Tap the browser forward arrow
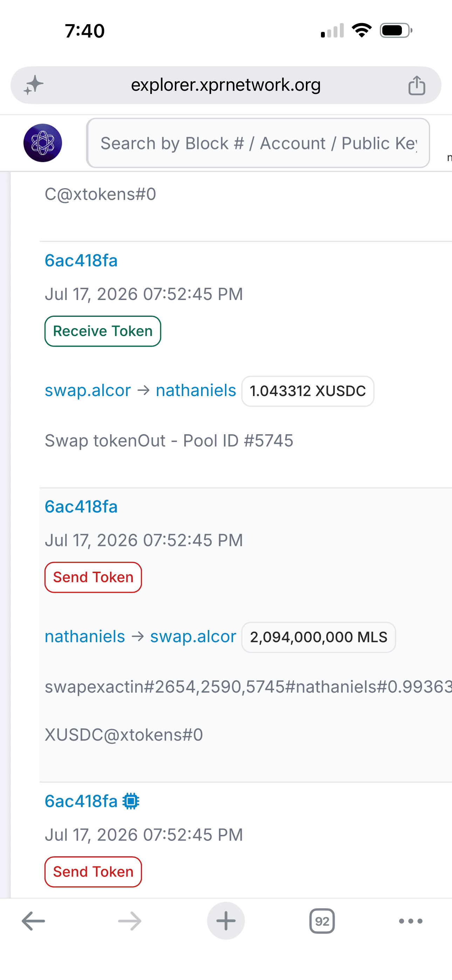Image resolution: width=452 pixels, height=980 pixels. pyautogui.click(x=130, y=921)
